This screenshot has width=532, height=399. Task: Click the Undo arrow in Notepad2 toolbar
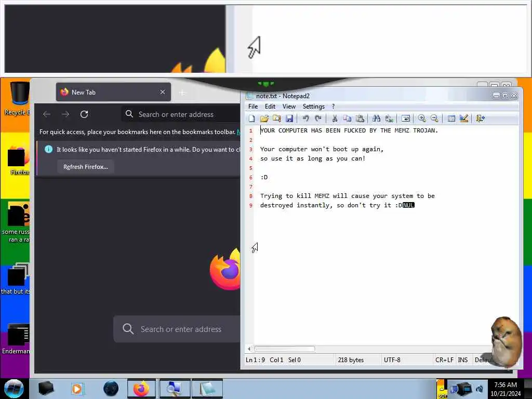point(305,118)
